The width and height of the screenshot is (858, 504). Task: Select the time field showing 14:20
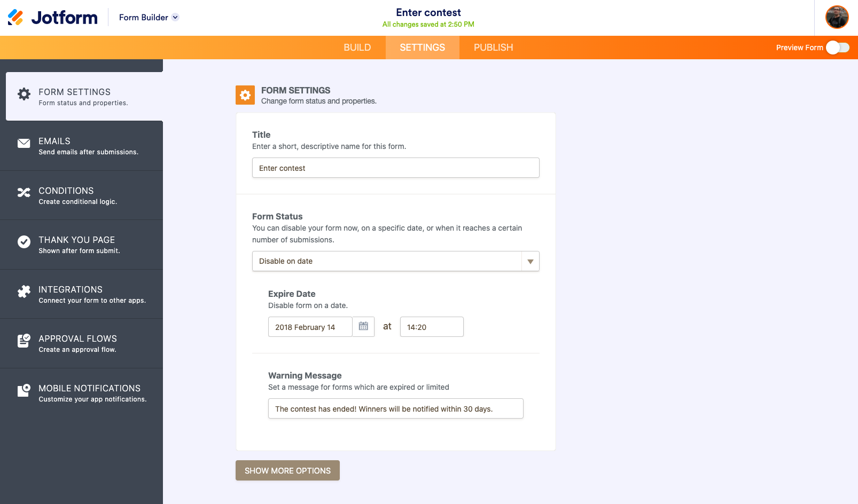[x=432, y=327]
